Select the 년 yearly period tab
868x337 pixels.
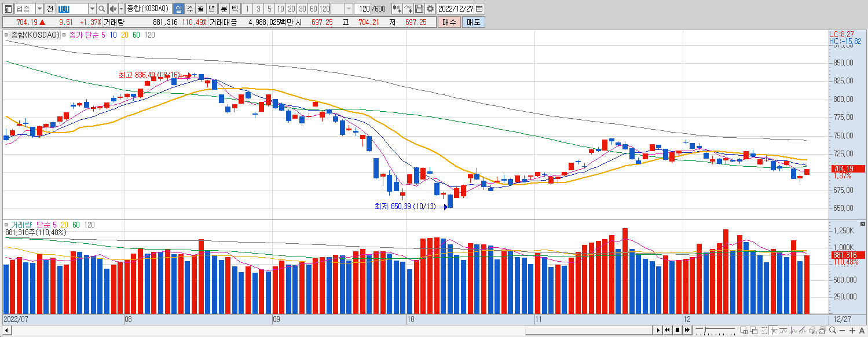point(211,9)
